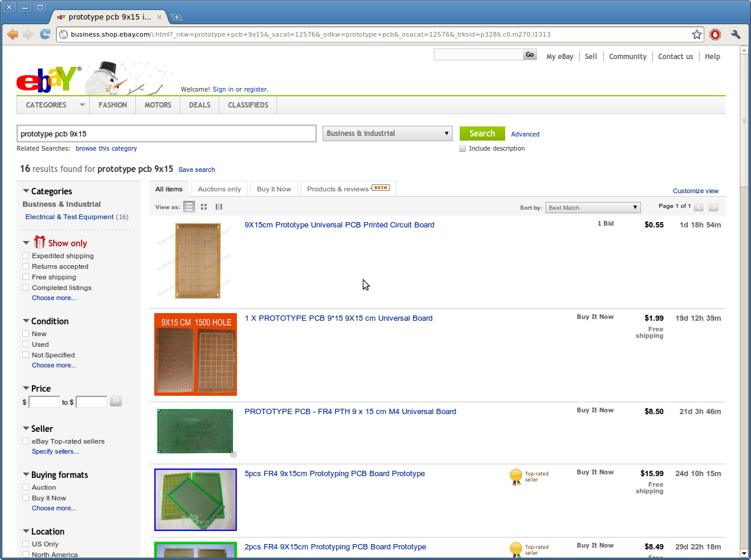Apply price range arrow button
Image resolution: width=751 pixels, height=560 pixels.
pos(116,401)
